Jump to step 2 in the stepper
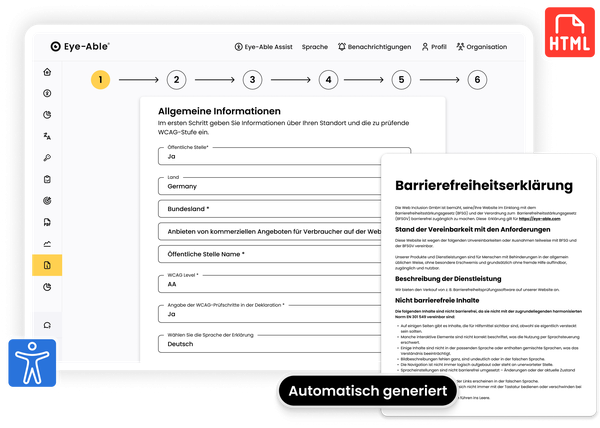 [176, 80]
